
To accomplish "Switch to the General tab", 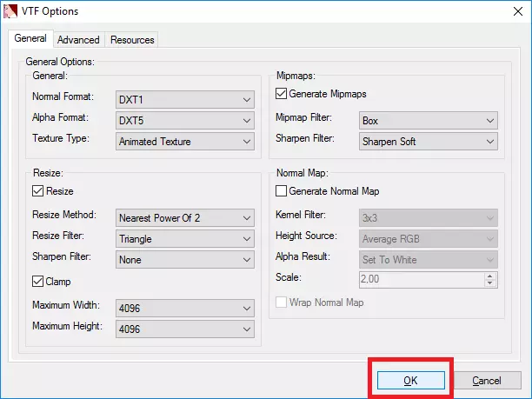I will click(x=30, y=38).
